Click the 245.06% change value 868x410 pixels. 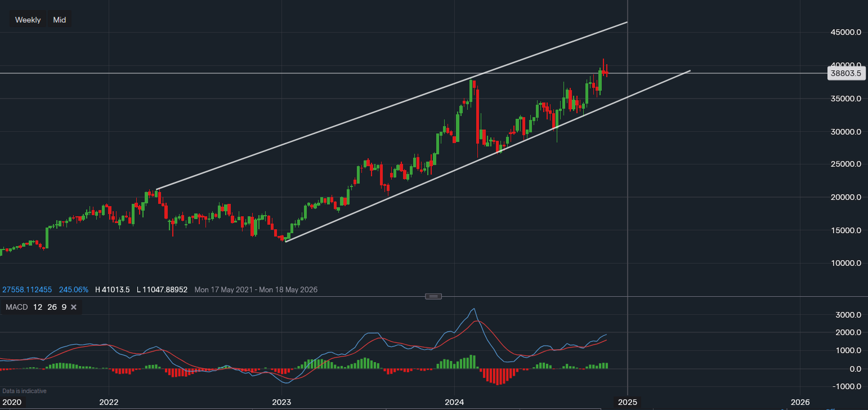point(73,289)
